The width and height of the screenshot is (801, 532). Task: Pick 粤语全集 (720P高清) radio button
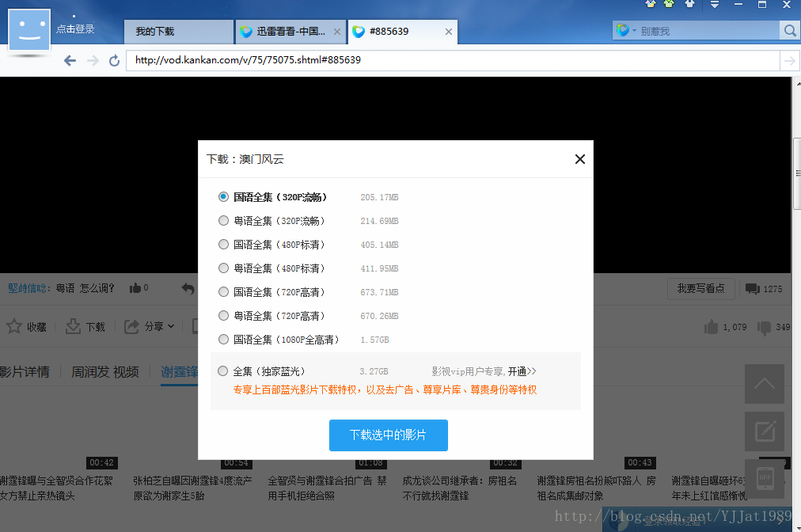tap(223, 316)
